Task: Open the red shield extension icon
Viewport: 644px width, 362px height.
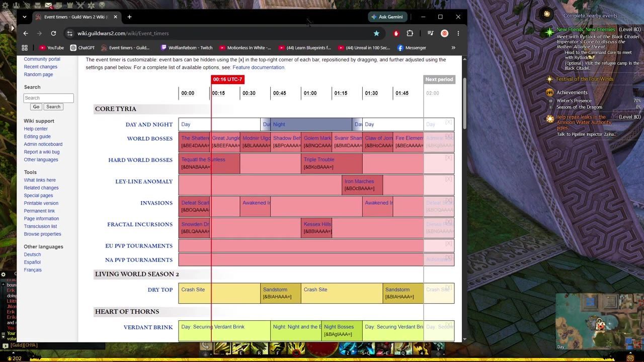Action: click(x=396, y=33)
